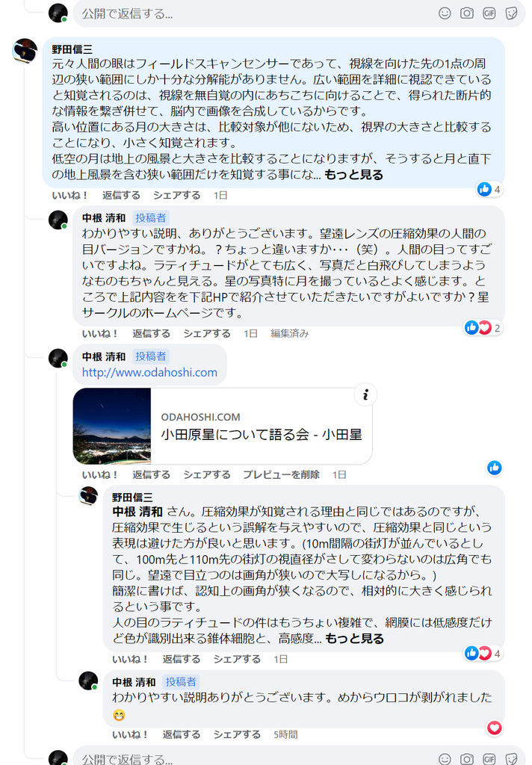
Task: Open emoji picker in bottom reply box
Action: click(444, 759)
